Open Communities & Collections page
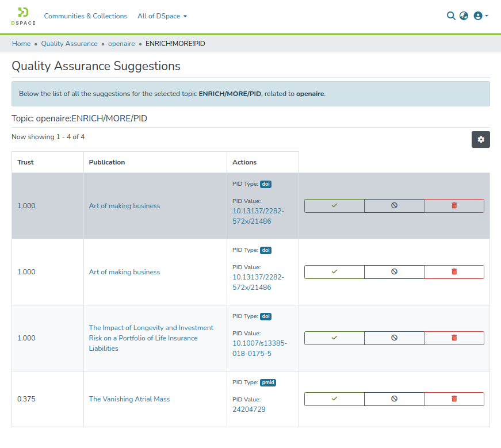 [85, 16]
